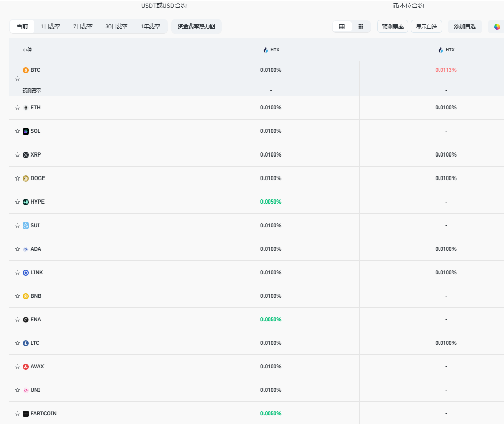
Task: Select the 1年费率 tab
Action: [150, 27]
